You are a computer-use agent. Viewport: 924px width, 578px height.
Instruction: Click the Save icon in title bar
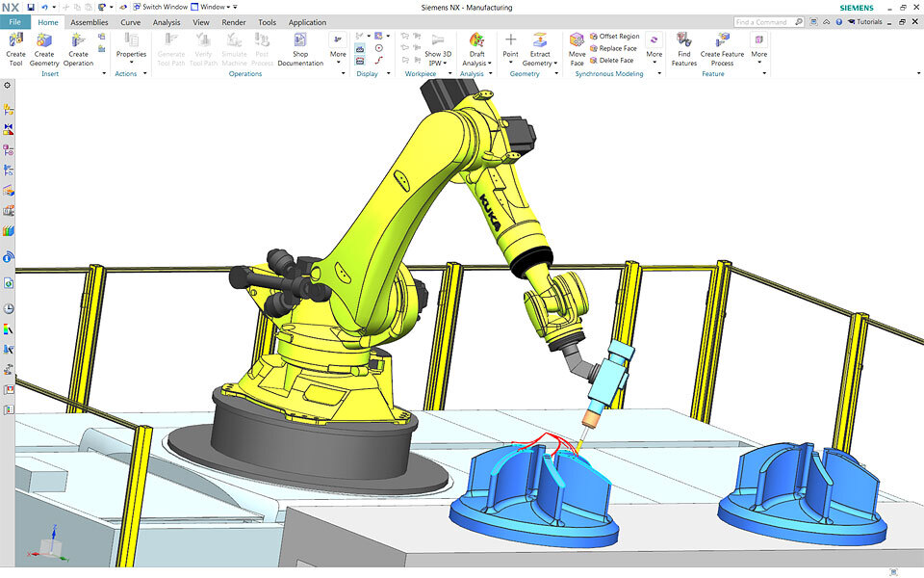point(31,7)
